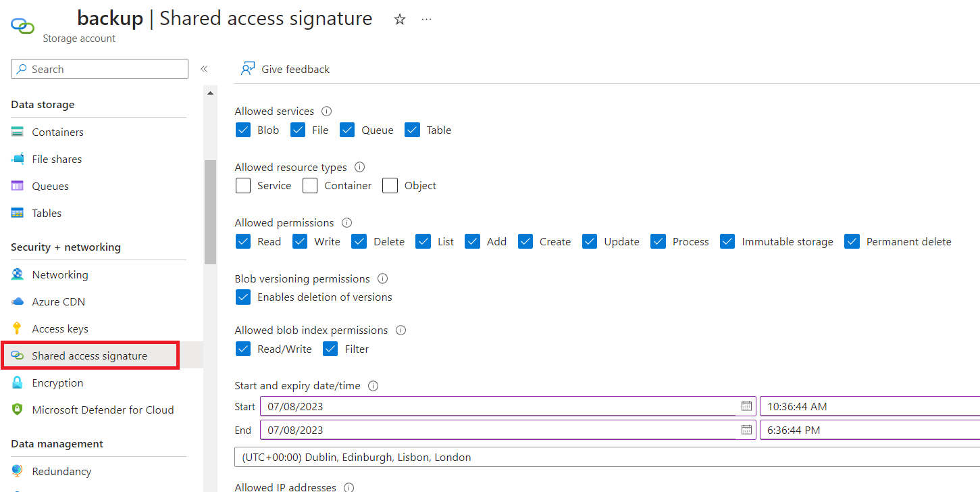Favorite this page with the star button
This screenshot has height=492, width=980.
[400, 20]
